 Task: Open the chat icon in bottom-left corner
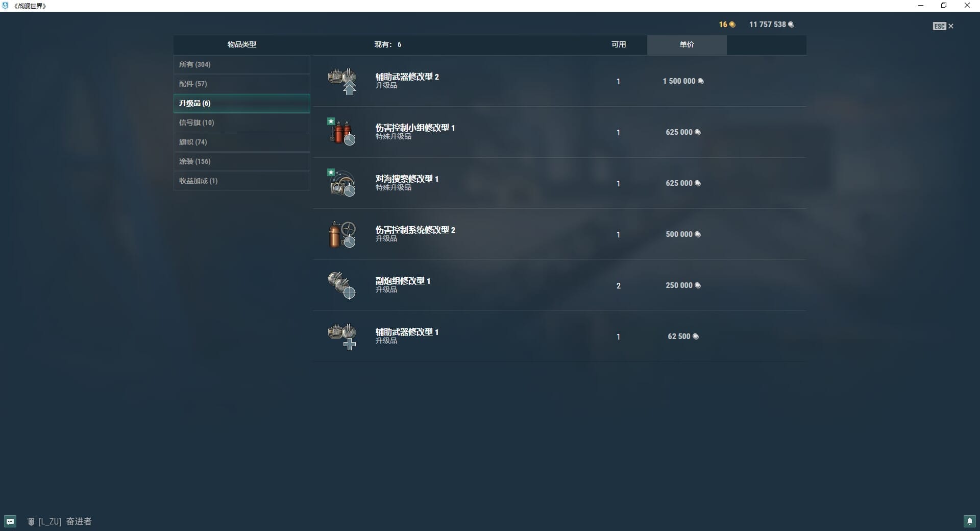(x=10, y=521)
